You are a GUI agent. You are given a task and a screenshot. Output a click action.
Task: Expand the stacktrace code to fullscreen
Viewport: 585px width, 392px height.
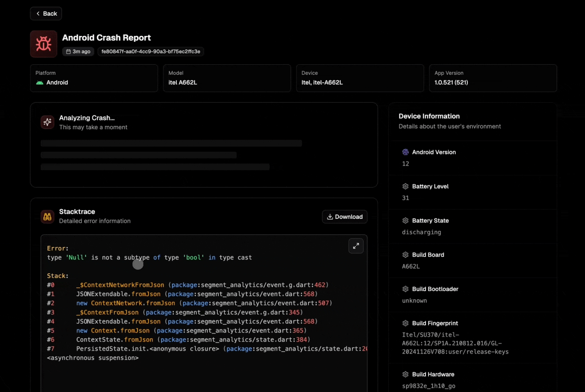(x=356, y=246)
